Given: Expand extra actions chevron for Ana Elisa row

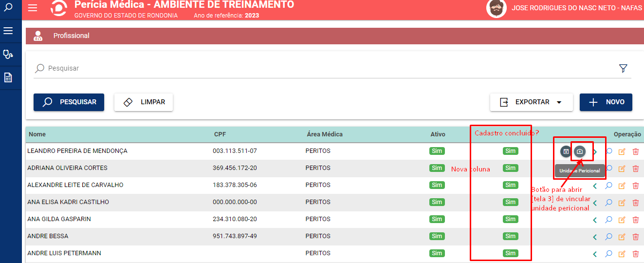Looking at the screenshot, I should [595, 203].
